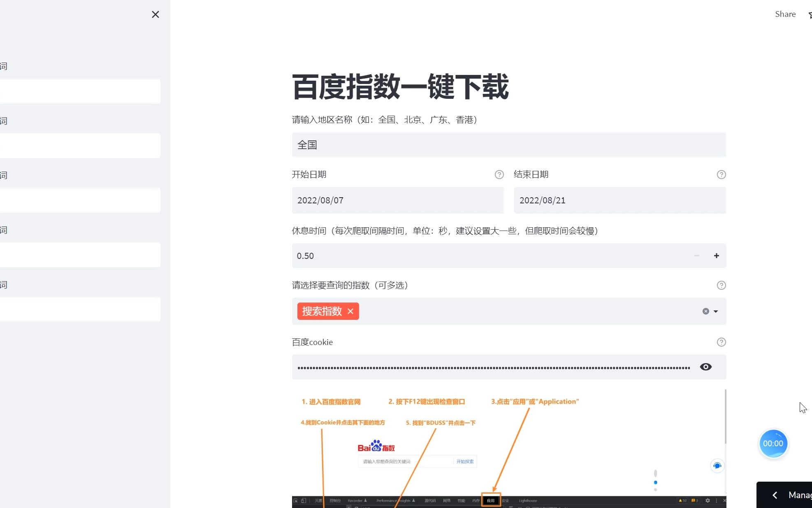The height and width of the screenshot is (508, 812).
Task: Click the fifth keyword input in the sidebar
Action: click(80, 309)
